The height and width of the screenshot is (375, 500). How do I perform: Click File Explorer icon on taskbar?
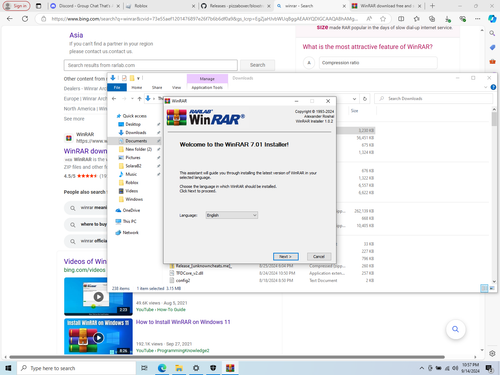click(x=179, y=368)
